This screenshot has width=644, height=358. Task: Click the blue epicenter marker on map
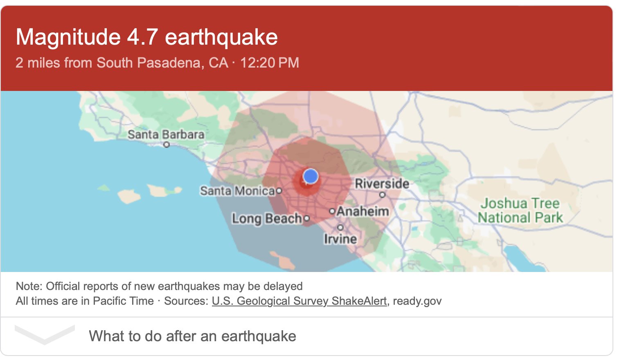[311, 177]
